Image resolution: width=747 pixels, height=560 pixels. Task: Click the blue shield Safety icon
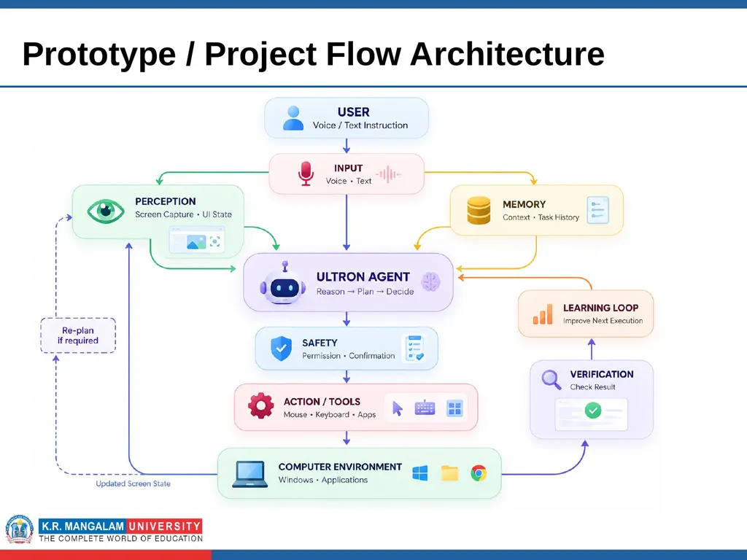pos(281,349)
